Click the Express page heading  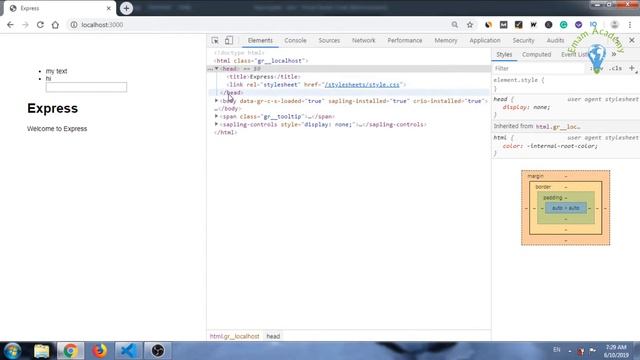click(52, 108)
